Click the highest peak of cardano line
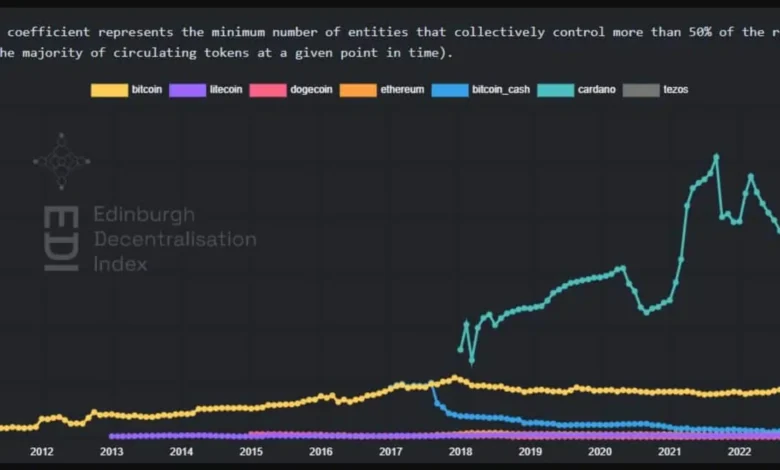Image resolution: width=780 pixels, height=470 pixels. [x=716, y=156]
